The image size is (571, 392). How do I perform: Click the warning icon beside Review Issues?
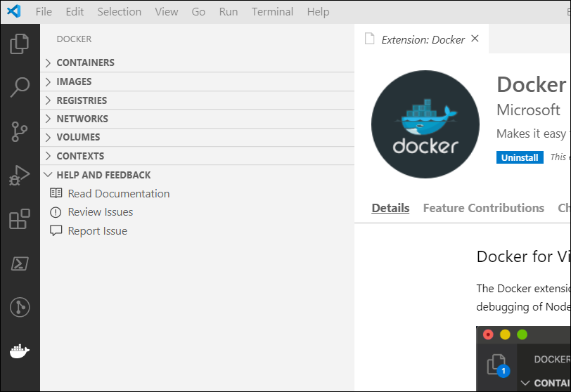click(x=56, y=212)
